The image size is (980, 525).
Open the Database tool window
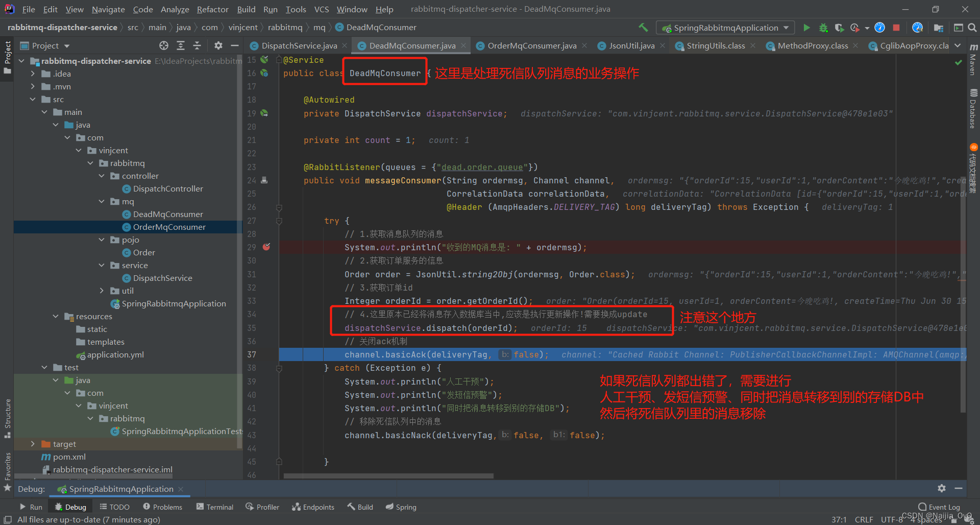point(973,108)
